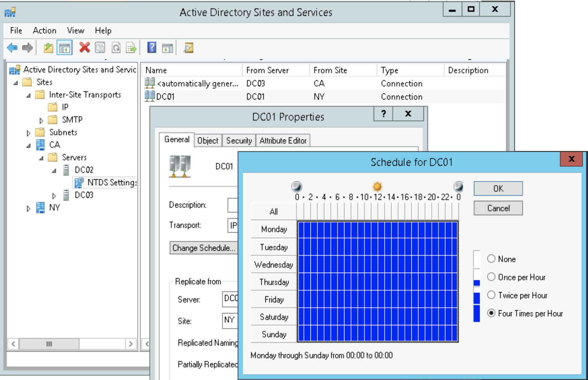Image resolution: width=588 pixels, height=380 pixels.
Task: Click the Refresh toolbar icon
Action: [116, 48]
